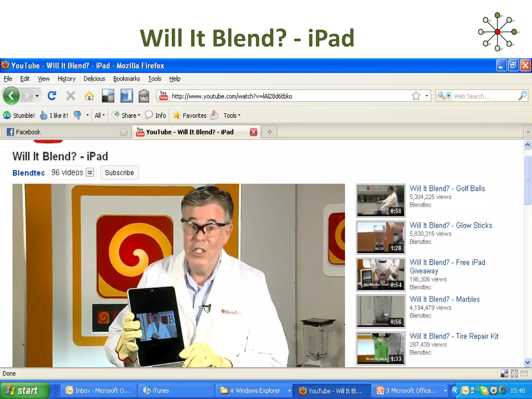Click the YouTube site icon in address bar
Screen dimensions: 532x399
[x=163, y=96]
